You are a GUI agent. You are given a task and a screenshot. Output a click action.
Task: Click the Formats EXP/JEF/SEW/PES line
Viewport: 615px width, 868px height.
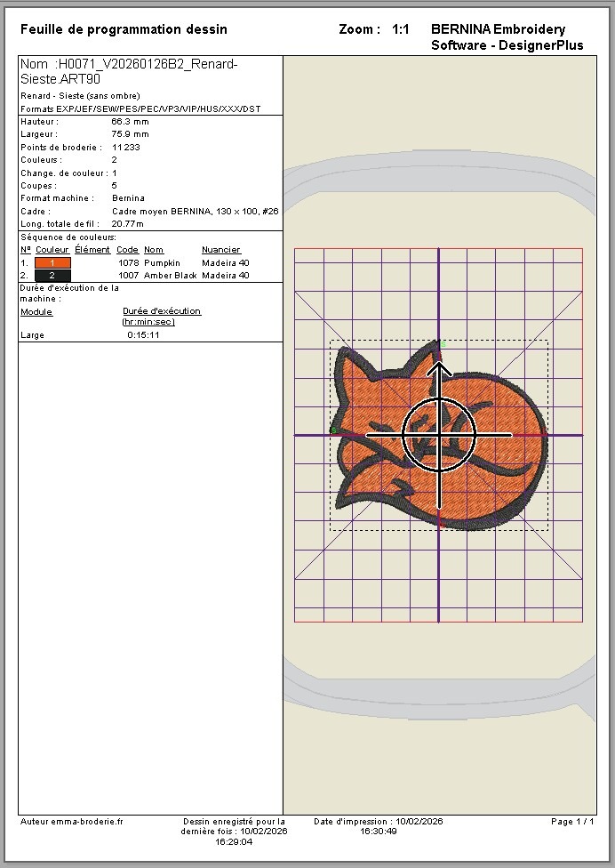140,109
